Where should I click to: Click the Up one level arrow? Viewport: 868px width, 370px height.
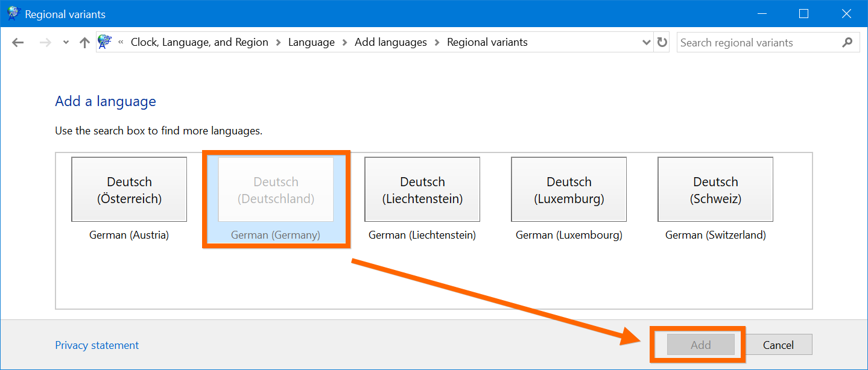(84, 43)
